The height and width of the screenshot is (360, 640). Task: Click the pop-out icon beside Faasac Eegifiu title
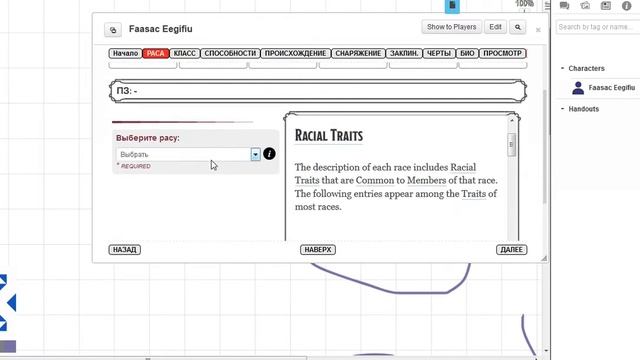click(113, 30)
